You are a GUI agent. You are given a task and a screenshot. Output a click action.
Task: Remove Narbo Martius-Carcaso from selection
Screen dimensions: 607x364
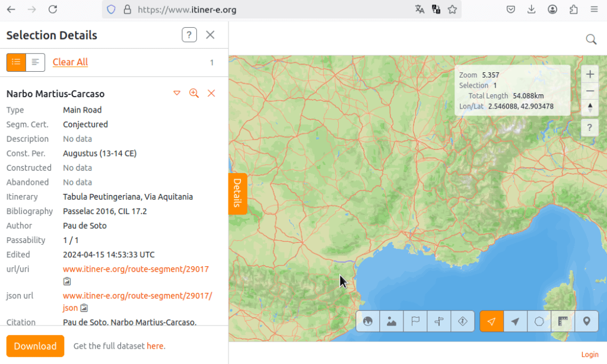point(211,93)
